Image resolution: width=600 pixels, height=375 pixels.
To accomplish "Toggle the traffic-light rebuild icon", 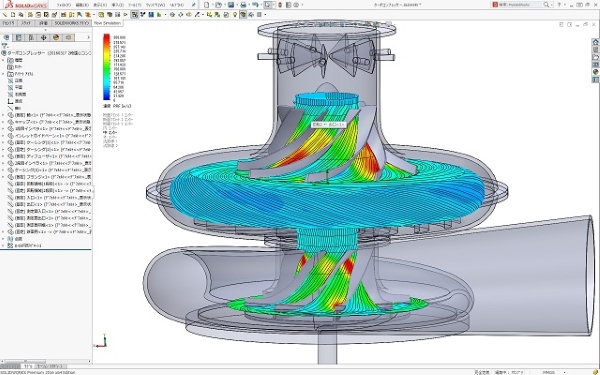I will 280,5.
